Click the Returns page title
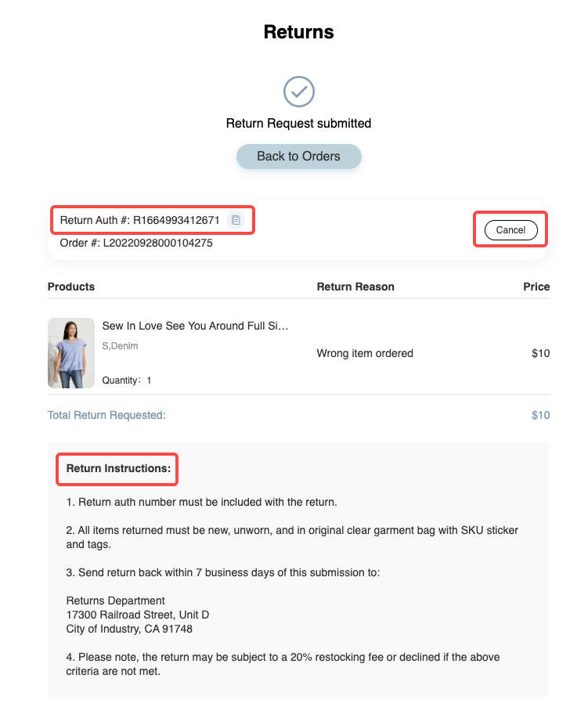 click(298, 32)
